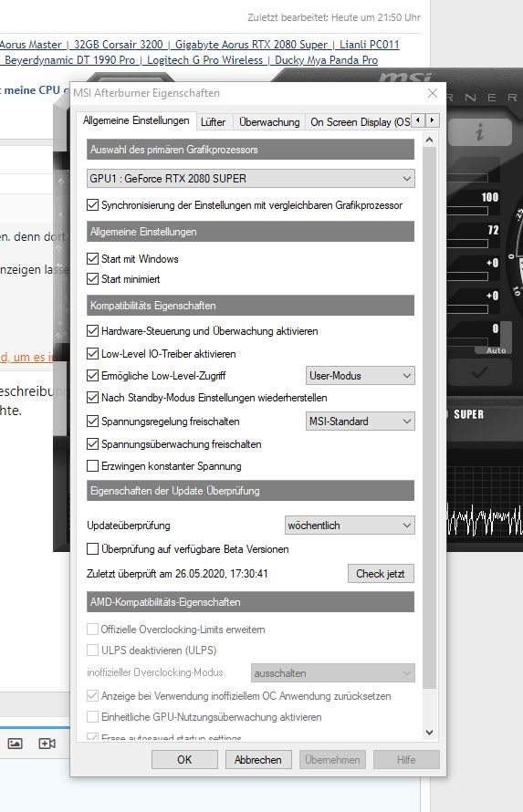This screenshot has height=812, width=523.
Task: Uncheck Spannungsüberwachung freischalten
Action: [x=92, y=443]
